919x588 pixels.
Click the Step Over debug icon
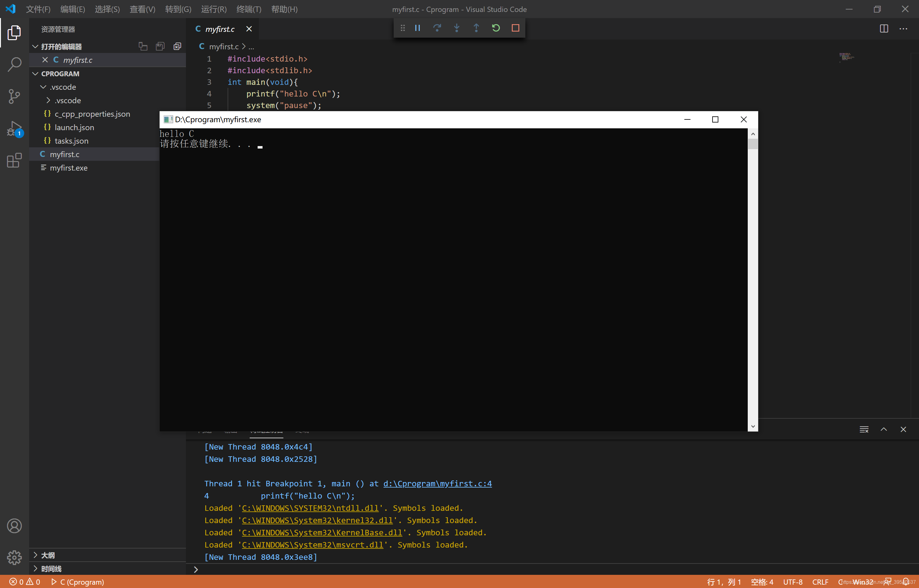(437, 28)
